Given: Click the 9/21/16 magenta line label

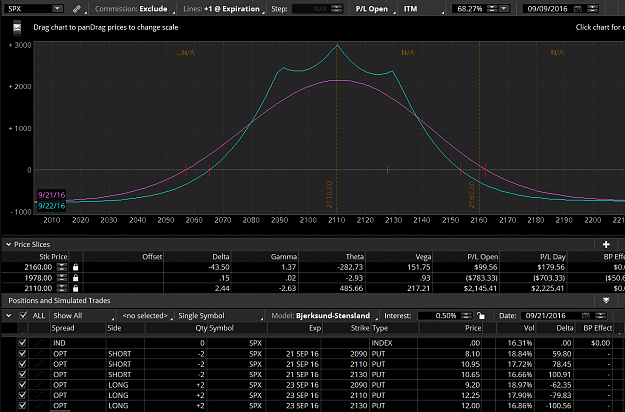Looking at the screenshot, I should 51,195.
